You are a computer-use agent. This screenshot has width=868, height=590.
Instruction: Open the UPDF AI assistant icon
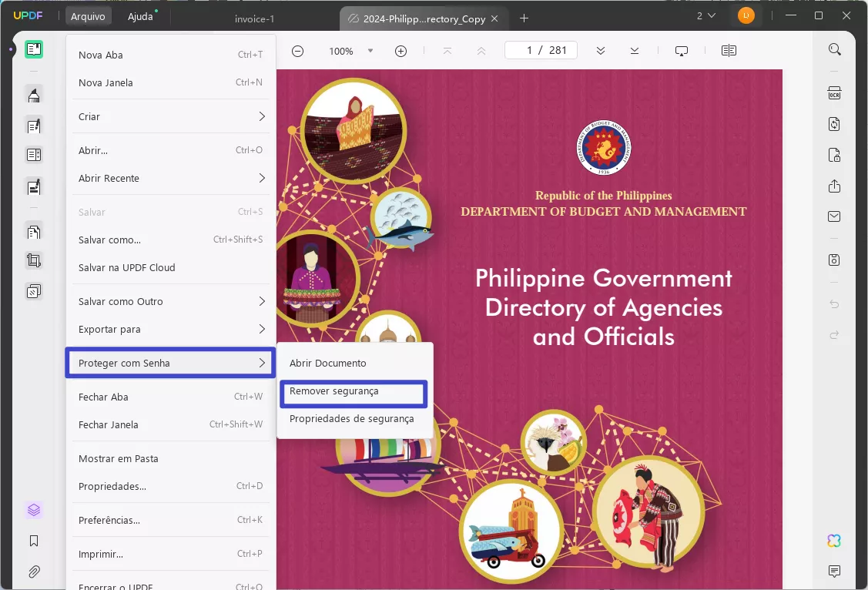[x=834, y=541]
